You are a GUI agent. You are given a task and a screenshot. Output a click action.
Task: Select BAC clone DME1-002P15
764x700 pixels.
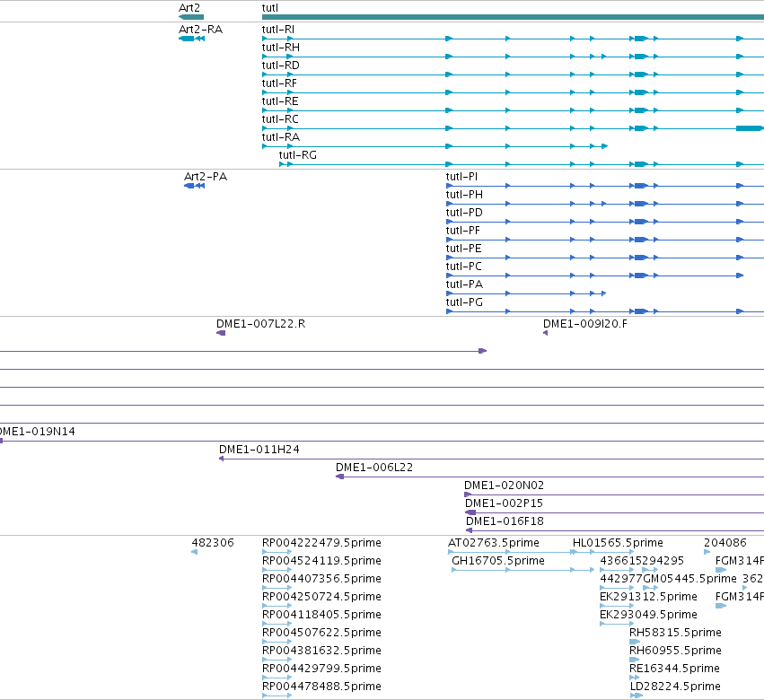tap(504, 503)
